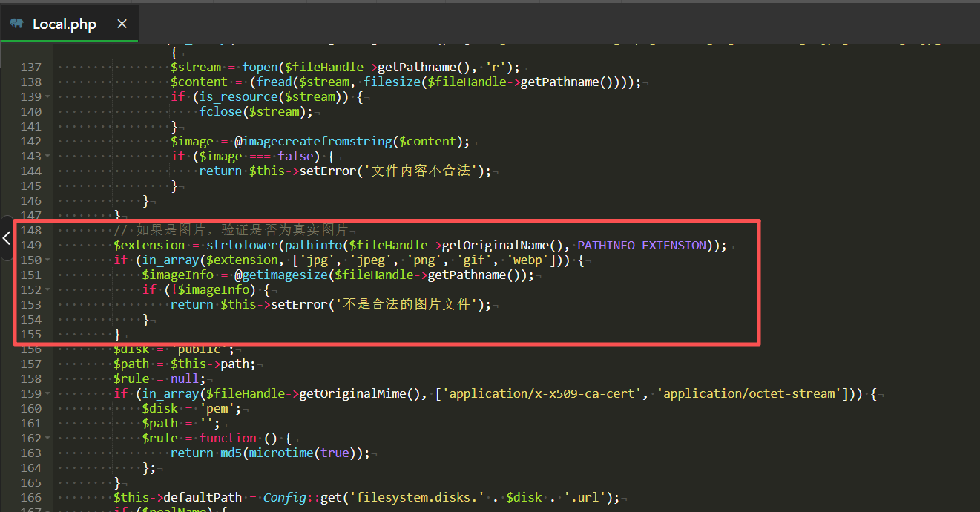Click the Config class name on line 166
This screenshot has height=512, width=980.
[285, 497]
